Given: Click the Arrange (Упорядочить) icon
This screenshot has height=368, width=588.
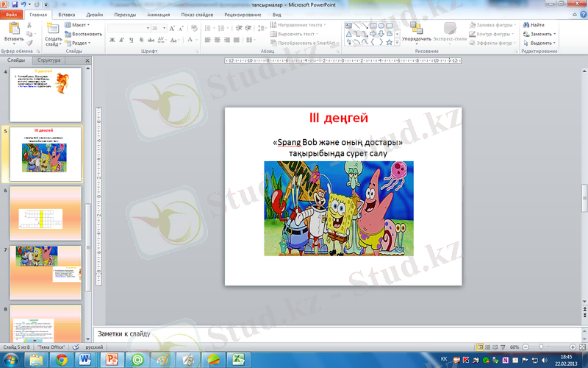Looking at the screenshot, I should click(416, 29).
